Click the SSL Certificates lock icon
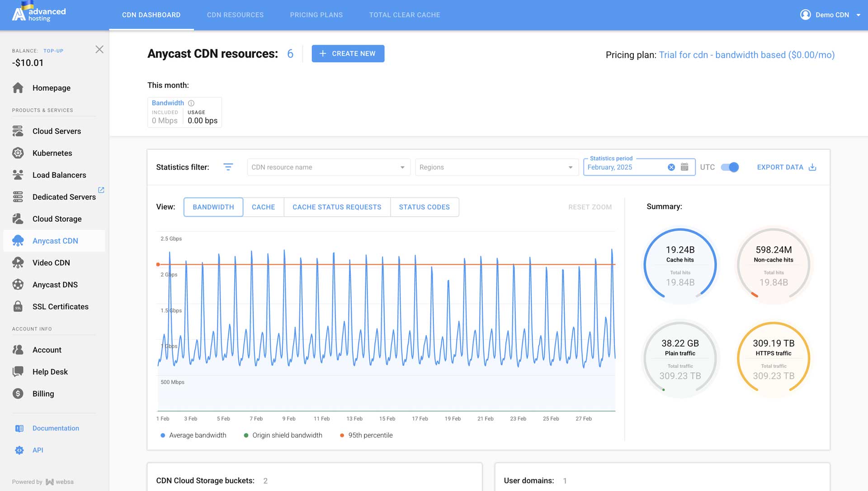 point(18,307)
